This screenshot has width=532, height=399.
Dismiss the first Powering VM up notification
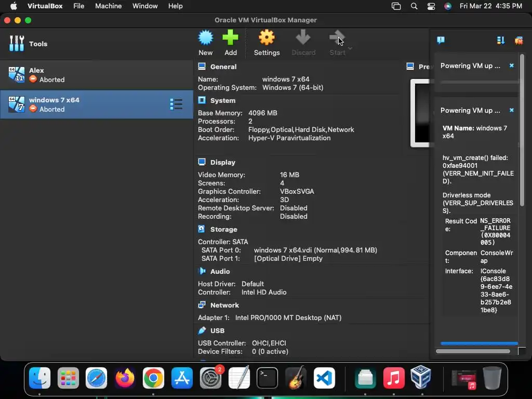511,65
